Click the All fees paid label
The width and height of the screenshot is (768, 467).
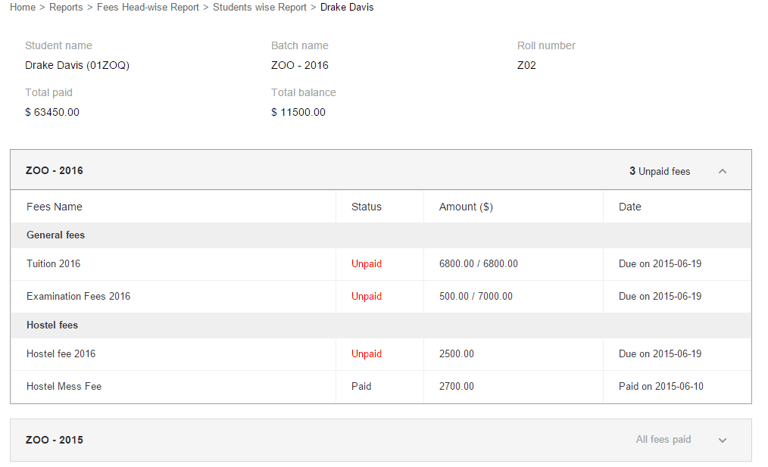(x=663, y=440)
